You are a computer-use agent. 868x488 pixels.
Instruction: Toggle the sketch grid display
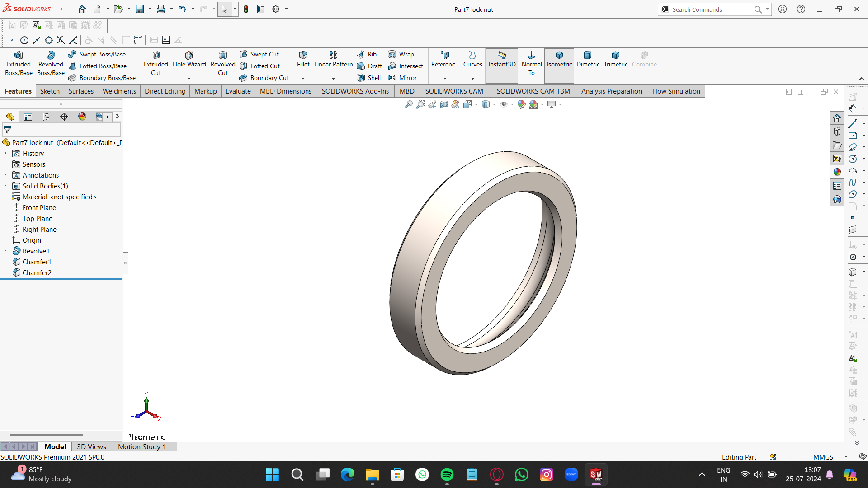[x=166, y=40]
